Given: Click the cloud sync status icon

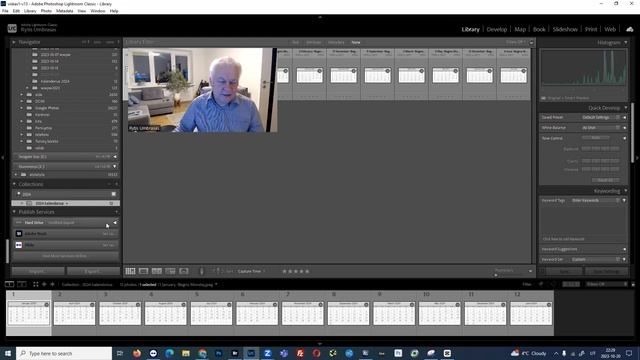Looking at the screenshot, I should tap(629, 29).
